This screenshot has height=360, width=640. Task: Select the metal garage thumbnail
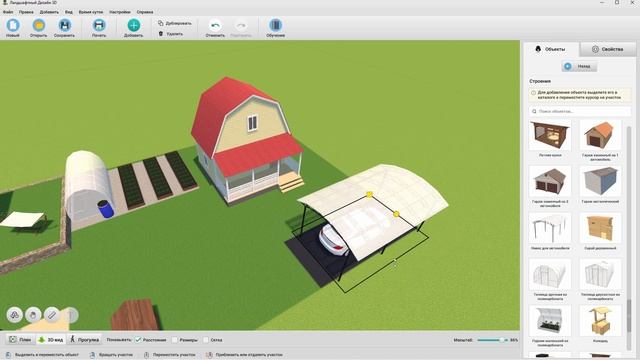[600, 182]
